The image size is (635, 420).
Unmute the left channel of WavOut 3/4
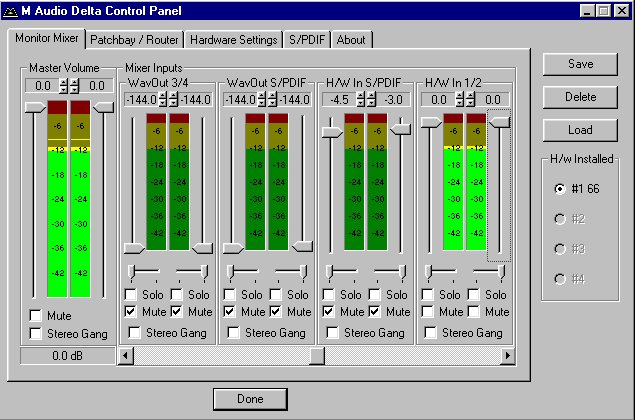tap(131, 312)
